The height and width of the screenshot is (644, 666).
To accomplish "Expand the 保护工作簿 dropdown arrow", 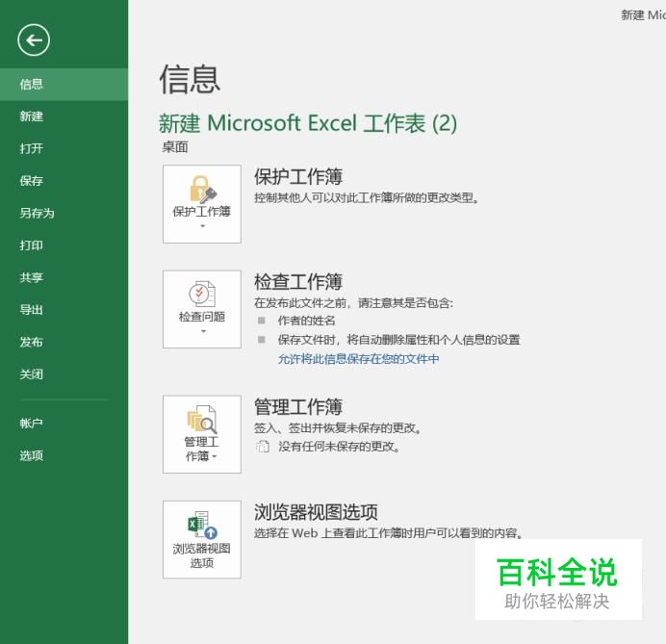I will 203,226.
